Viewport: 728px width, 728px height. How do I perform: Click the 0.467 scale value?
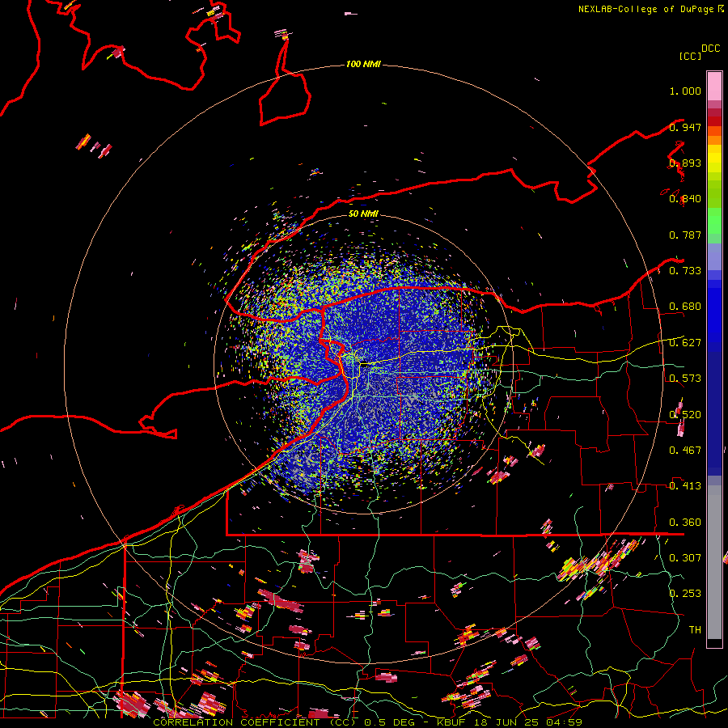[x=685, y=450]
